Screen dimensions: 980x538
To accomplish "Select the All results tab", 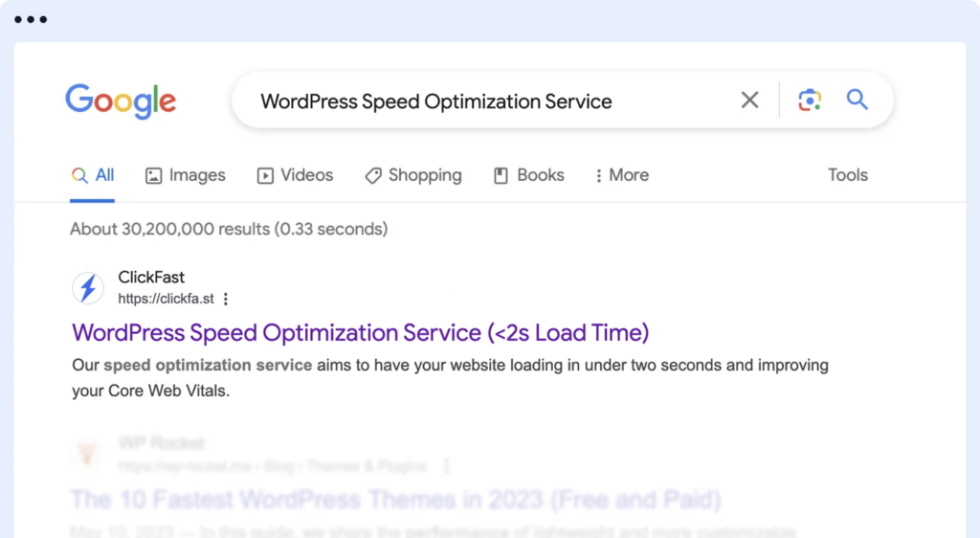I will [x=93, y=175].
